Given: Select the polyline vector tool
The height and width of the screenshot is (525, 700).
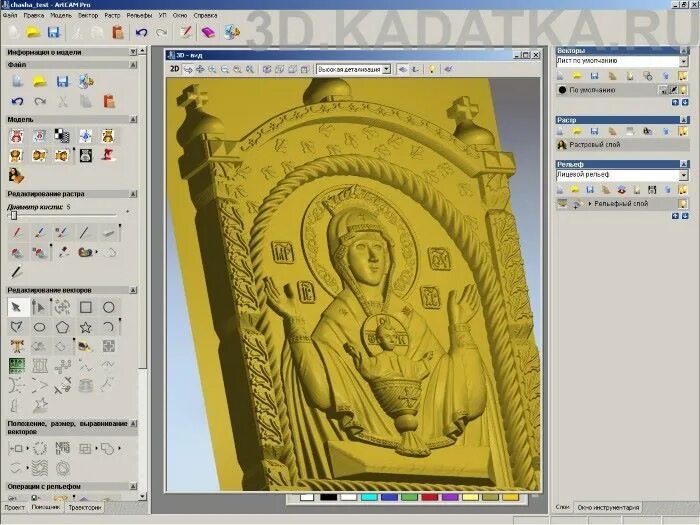Looking at the screenshot, I should click(x=17, y=327).
